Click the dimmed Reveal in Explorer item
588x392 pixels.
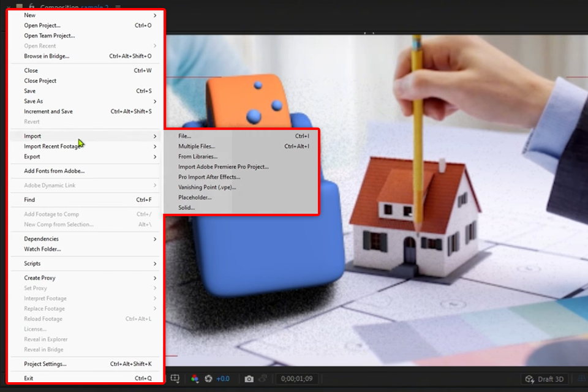click(86, 339)
